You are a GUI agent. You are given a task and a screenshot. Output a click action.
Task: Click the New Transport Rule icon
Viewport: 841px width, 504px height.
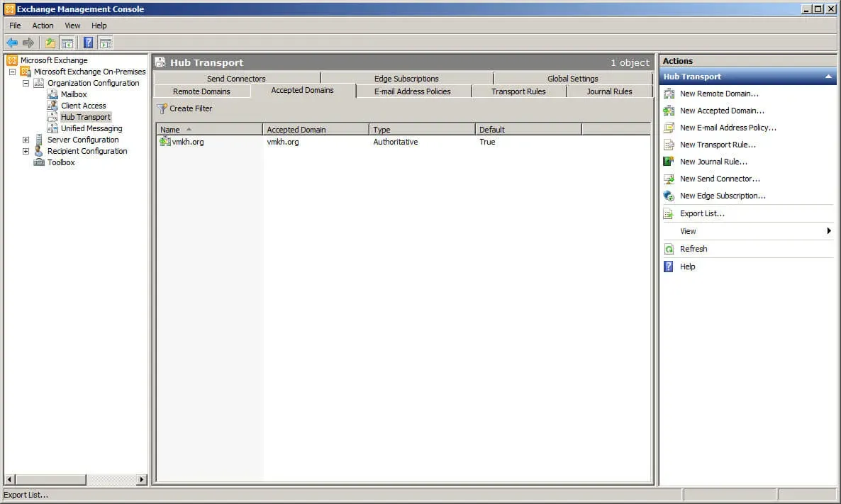tap(669, 145)
